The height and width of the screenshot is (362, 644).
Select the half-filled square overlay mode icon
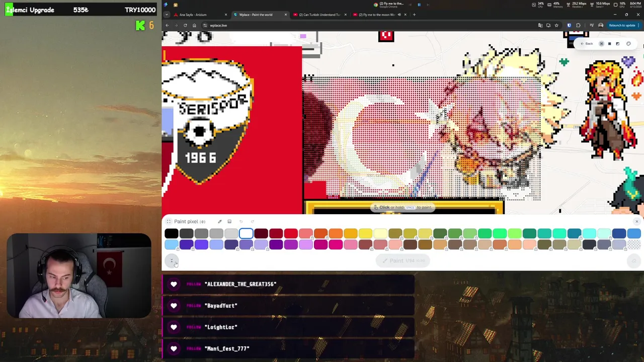[x=618, y=44]
